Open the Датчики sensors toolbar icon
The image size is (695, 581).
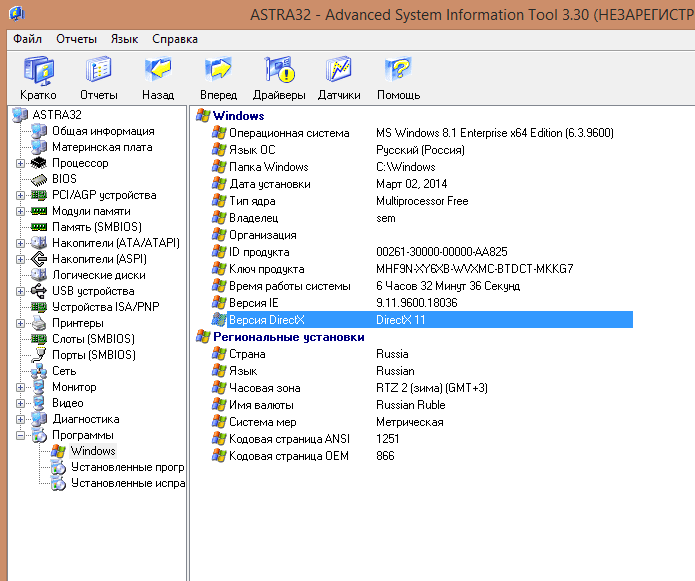(x=339, y=78)
